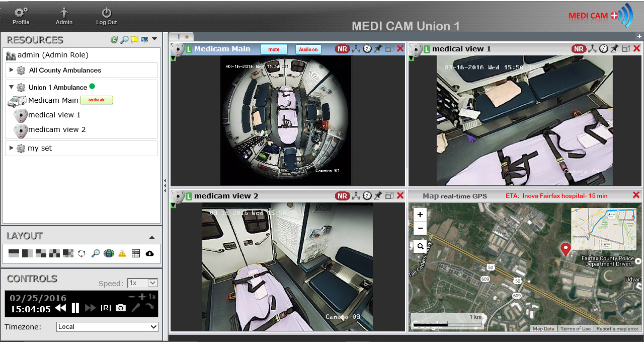The image size is (644, 342).
Task: Zoom out on the GPS map
Action: pyautogui.click(x=420, y=229)
